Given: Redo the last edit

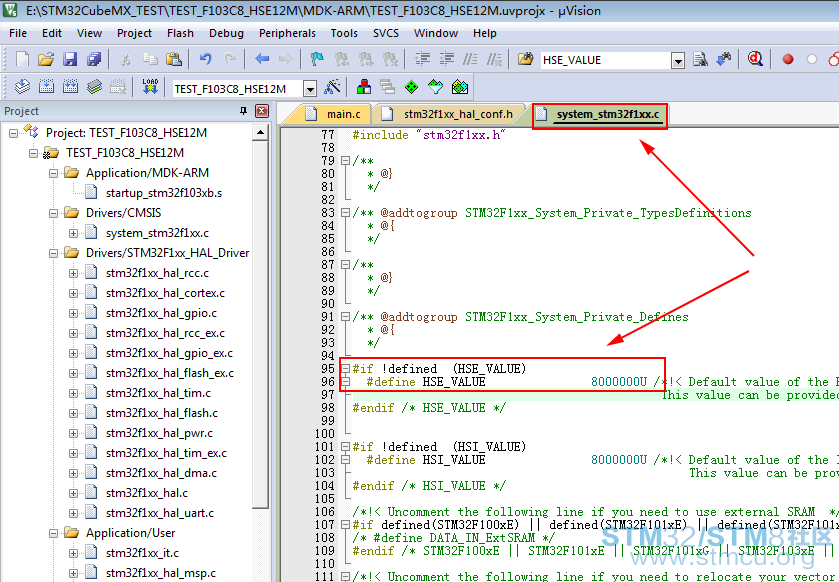Looking at the screenshot, I should tap(230, 59).
